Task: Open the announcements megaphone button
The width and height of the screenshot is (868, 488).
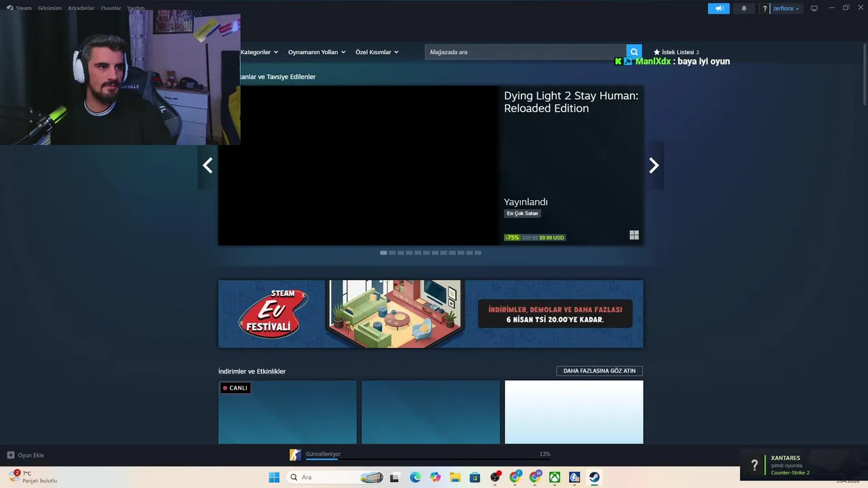Action: coord(719,8)
